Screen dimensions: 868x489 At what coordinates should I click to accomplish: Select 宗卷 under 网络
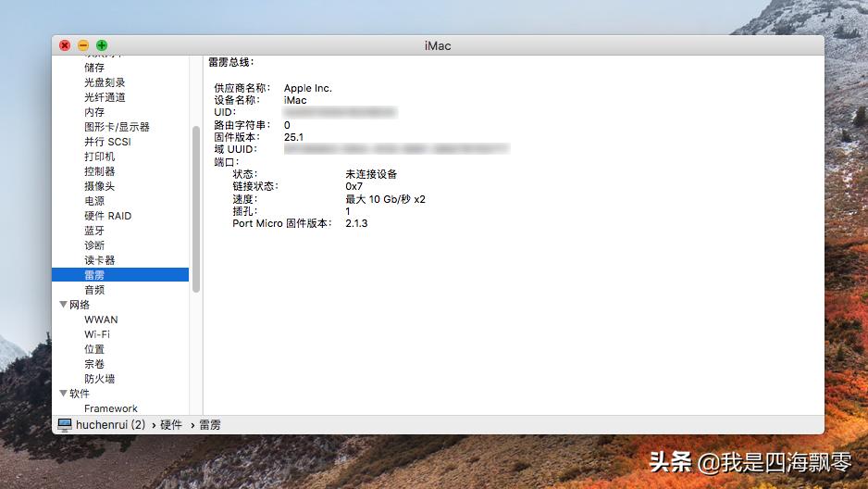(x=94, y=364)
